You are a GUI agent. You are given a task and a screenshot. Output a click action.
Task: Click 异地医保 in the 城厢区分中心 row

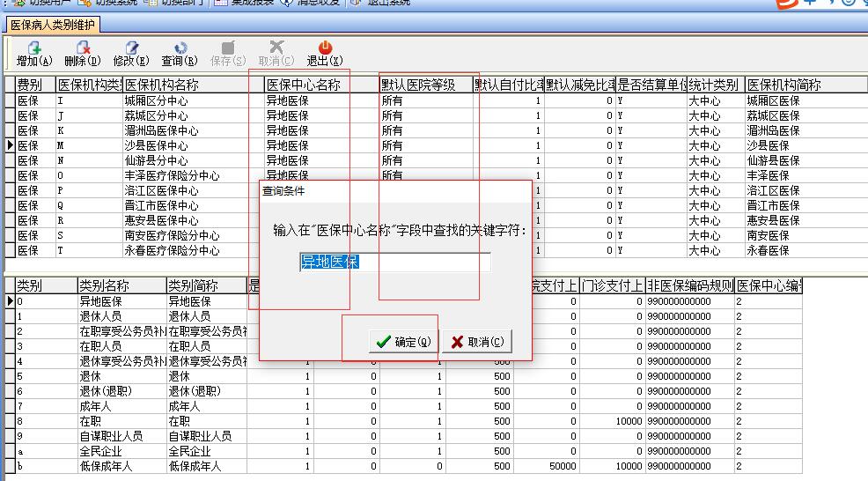(x=321, y=100)
